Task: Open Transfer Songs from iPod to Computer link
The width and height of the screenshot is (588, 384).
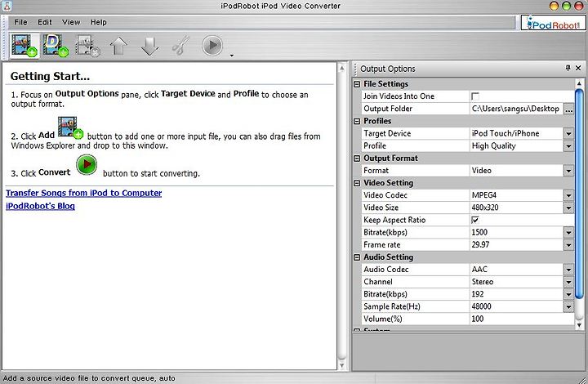Action: point(84,193)
